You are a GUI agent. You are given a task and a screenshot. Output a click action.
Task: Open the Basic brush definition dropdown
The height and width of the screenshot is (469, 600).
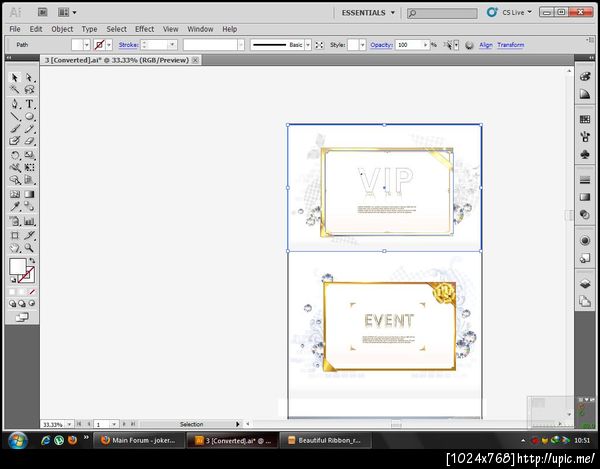click(308, 45)
